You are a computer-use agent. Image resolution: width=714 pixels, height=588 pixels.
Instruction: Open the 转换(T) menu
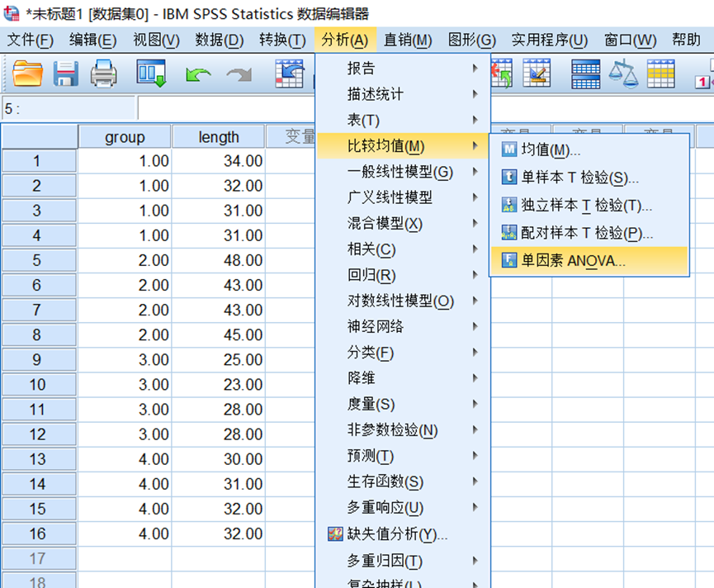[x=282, y=40]
